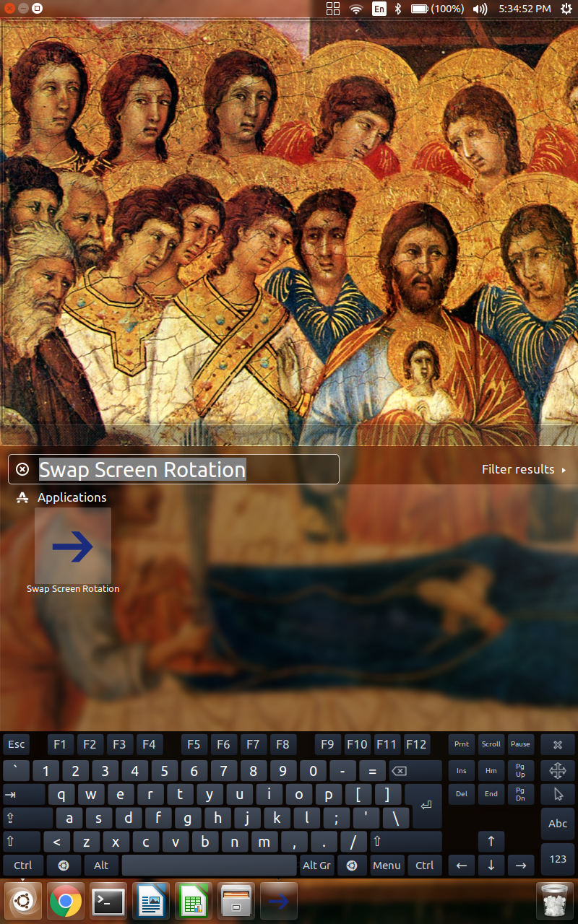Toggle the right Shift key
Screen dimensions: 578x924
point(405,842)
